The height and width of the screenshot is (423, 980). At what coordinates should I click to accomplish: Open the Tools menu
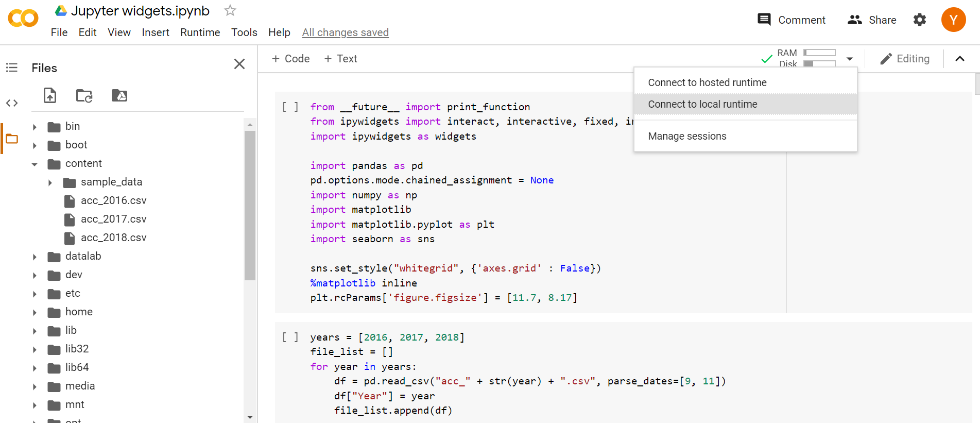(244, 32)
